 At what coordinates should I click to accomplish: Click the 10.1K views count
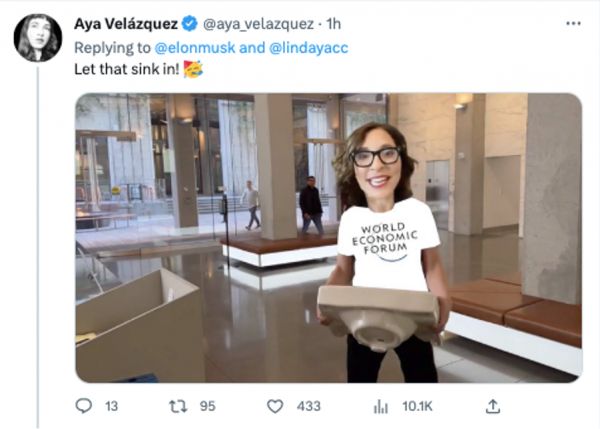click(x=417, y=406)
